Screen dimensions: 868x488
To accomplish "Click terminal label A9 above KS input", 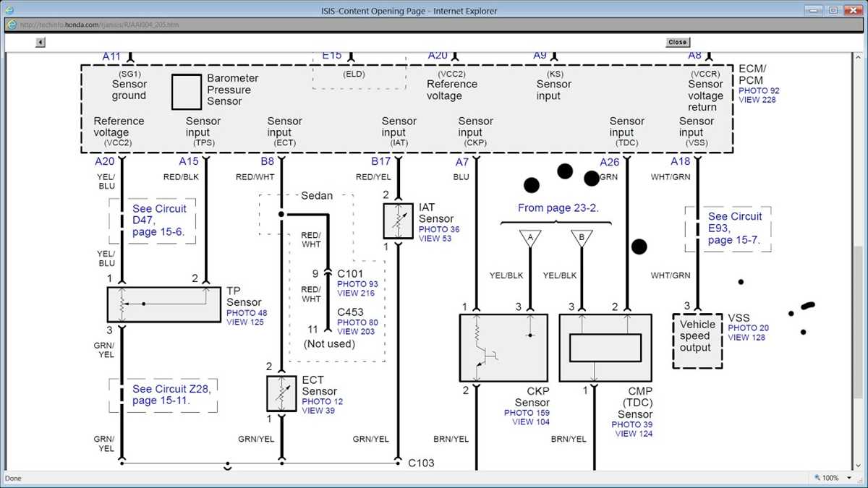I will [540, 56].
